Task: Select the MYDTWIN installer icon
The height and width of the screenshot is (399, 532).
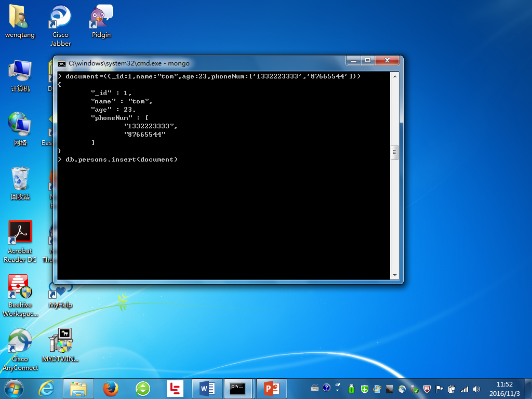Action: pos(60,345)
